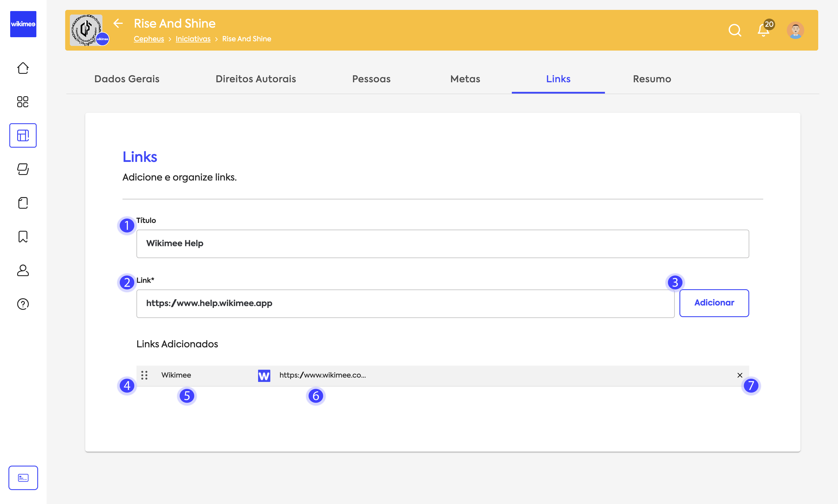
Task: Open the Iniciativas breadcrumb link
Action: 193,39
